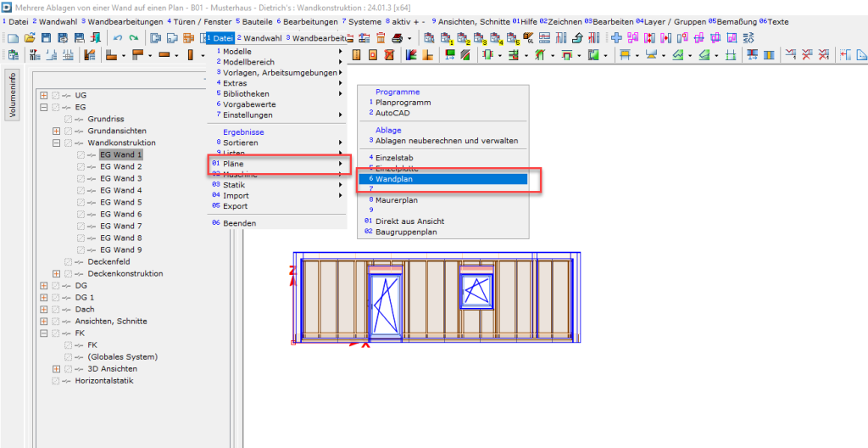Choose Beenden in the Datei menu

[239, 223]
